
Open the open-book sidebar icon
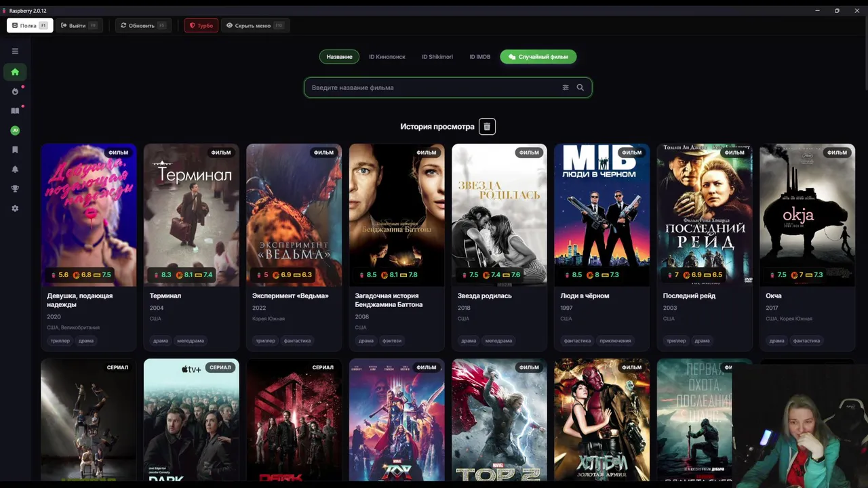click(x=15, y=110)
